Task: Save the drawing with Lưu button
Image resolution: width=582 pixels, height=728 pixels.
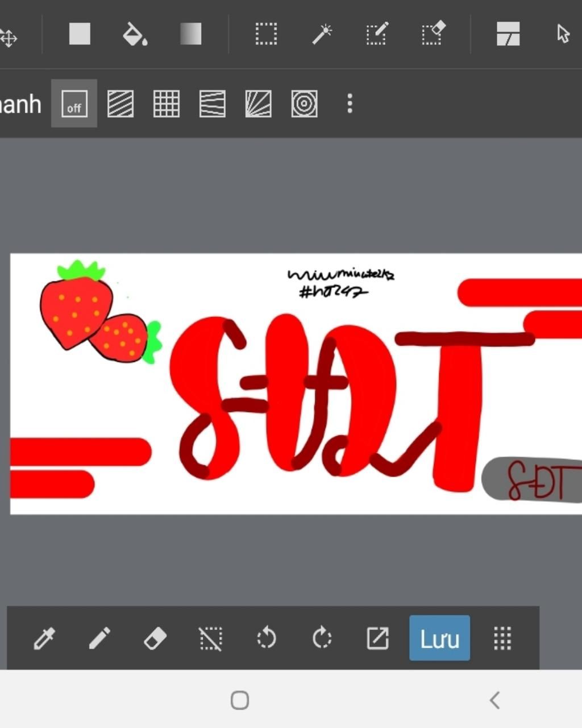Action: pos(440,638)
